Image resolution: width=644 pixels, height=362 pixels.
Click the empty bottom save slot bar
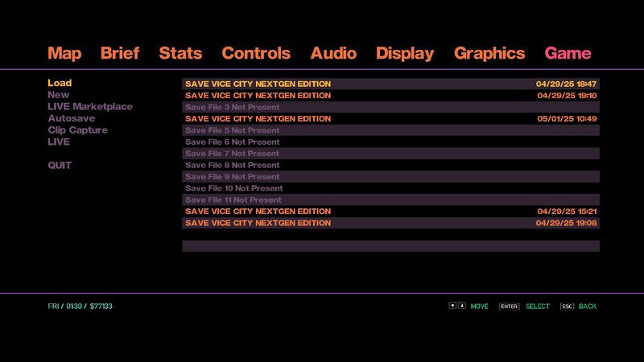coord(390,246)
